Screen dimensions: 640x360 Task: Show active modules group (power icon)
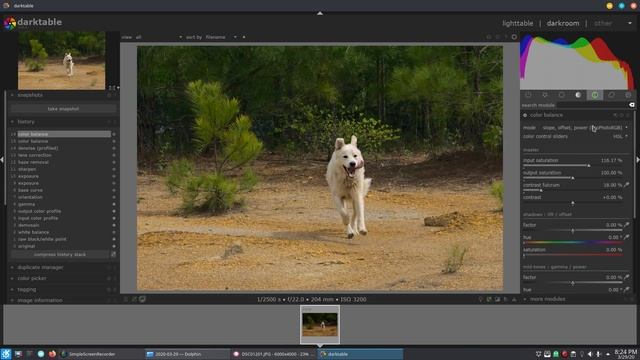point(528,95)
